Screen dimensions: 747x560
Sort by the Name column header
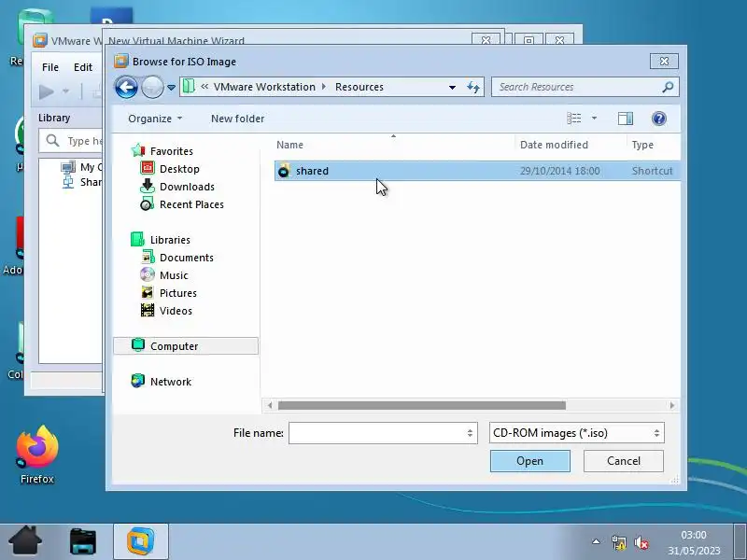tap(394, 145)
